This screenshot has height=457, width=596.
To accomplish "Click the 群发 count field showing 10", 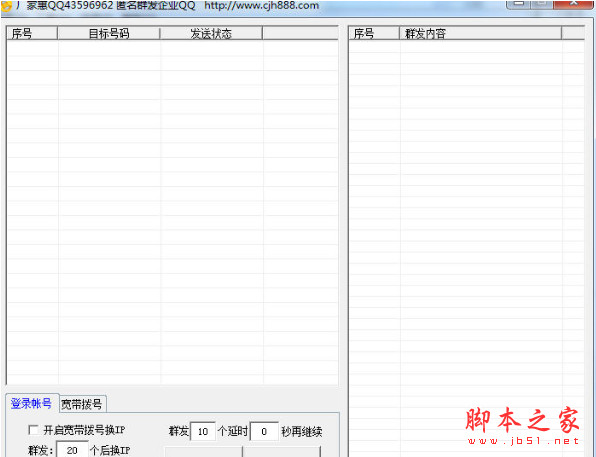I will pyautogui.click(x=203, y=432).
